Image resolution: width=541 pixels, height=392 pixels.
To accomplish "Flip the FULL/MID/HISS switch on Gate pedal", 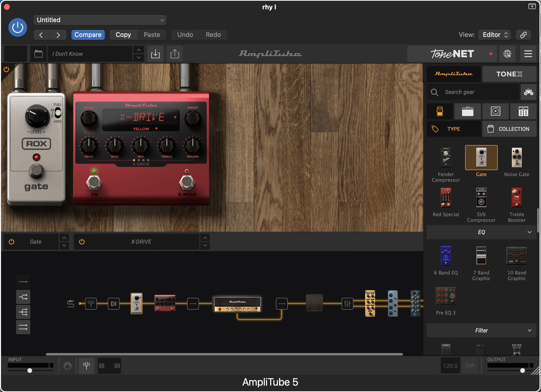I will coord(58,113).
